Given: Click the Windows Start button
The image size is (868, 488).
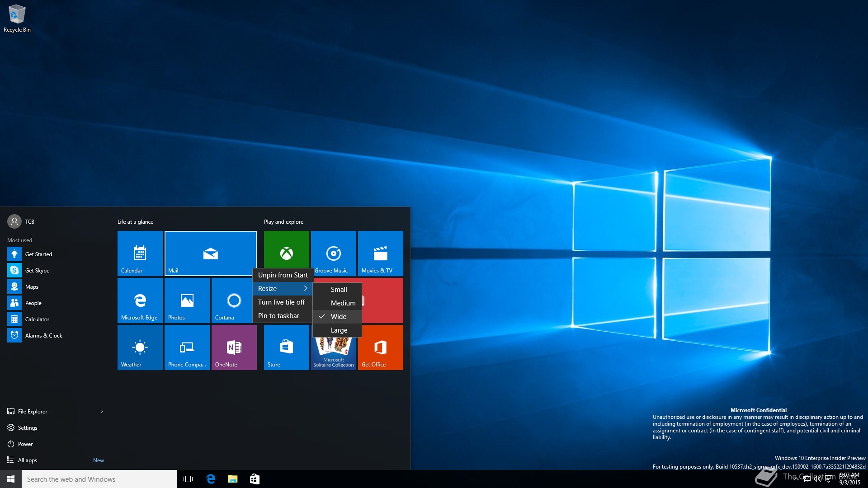Looking at the screenshot, I should point(11,479).
